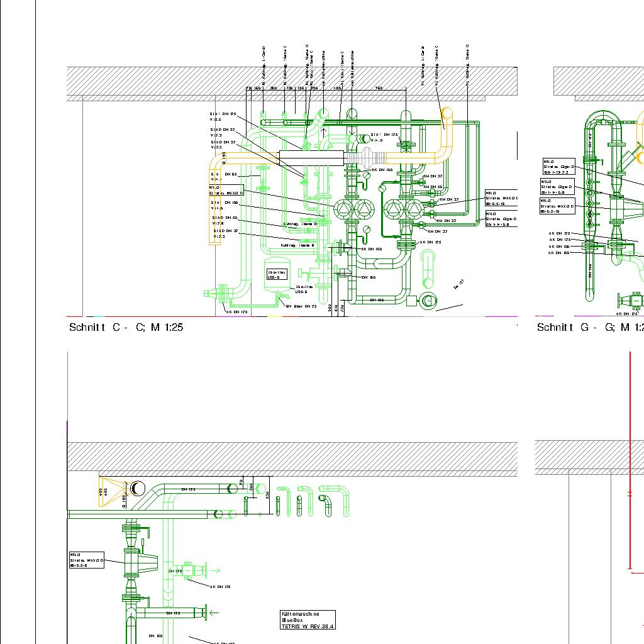Click 'AK DN 150' label in Schnitt G-G
Screen dimensions: 644x644
pos(559,253)
